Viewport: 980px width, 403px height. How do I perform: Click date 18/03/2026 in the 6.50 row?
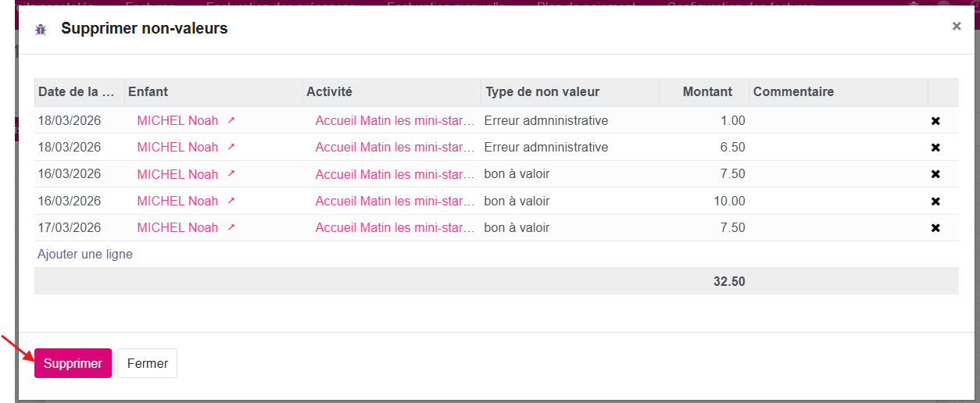pos(79,147)
